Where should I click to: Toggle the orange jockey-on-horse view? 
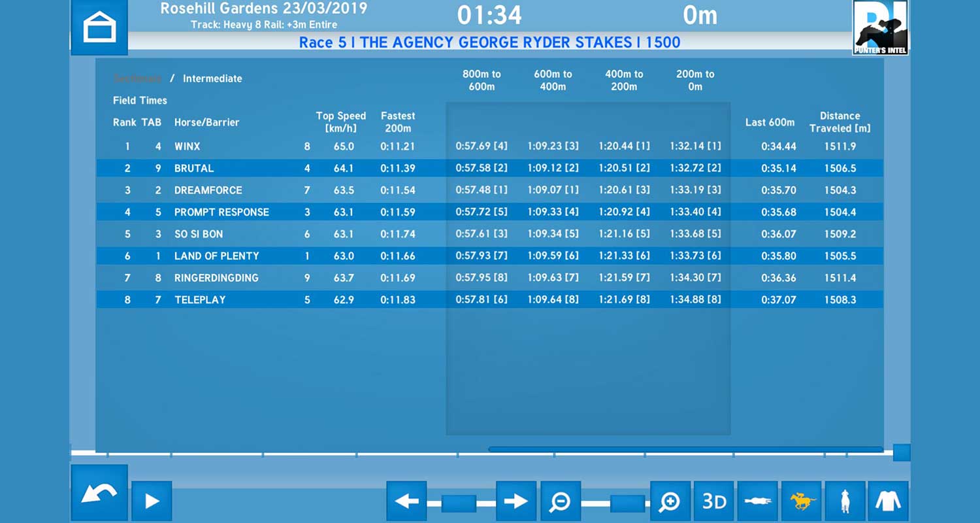click(802, 501)
